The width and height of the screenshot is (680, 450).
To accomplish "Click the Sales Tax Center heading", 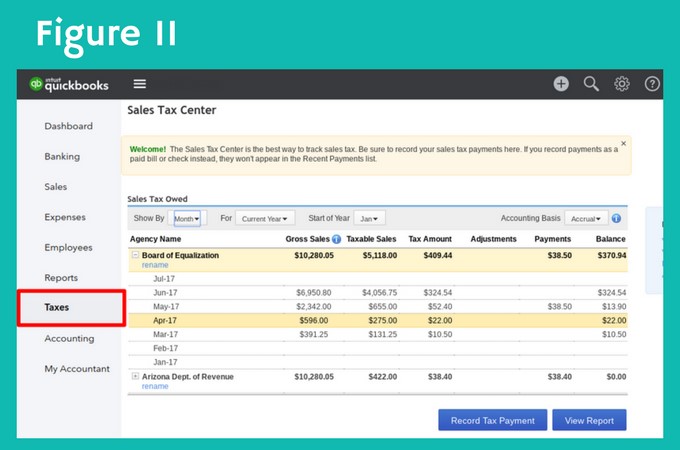I will tap(172, 110).
